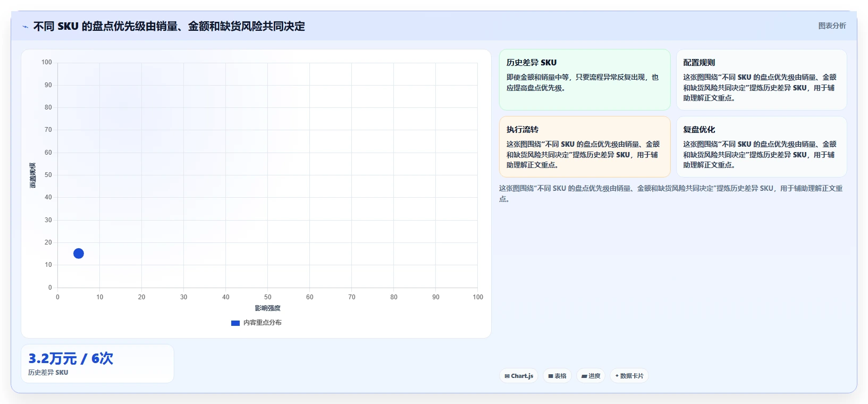This screenshot has width=868, height=404.
Task: Click the summary paragraph below the cards
Action: pos(671,193)
